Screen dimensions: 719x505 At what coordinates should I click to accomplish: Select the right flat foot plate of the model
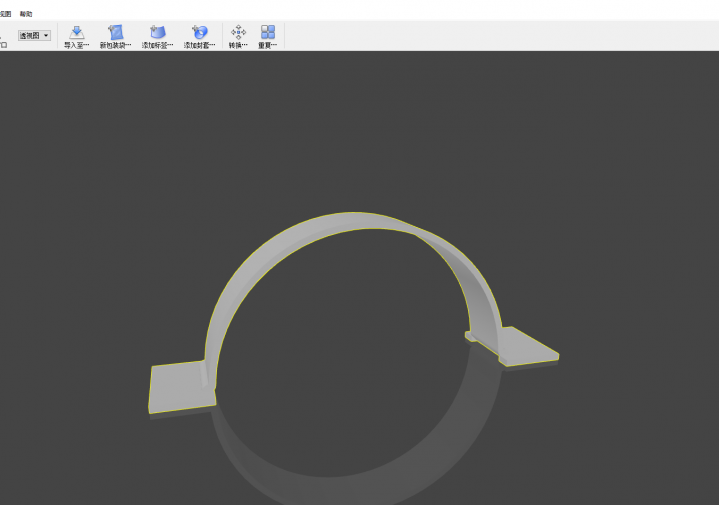point(526,346)
